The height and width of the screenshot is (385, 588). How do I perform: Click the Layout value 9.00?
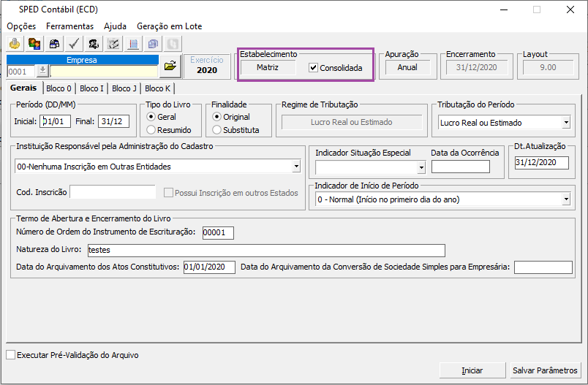click(548, 67)
